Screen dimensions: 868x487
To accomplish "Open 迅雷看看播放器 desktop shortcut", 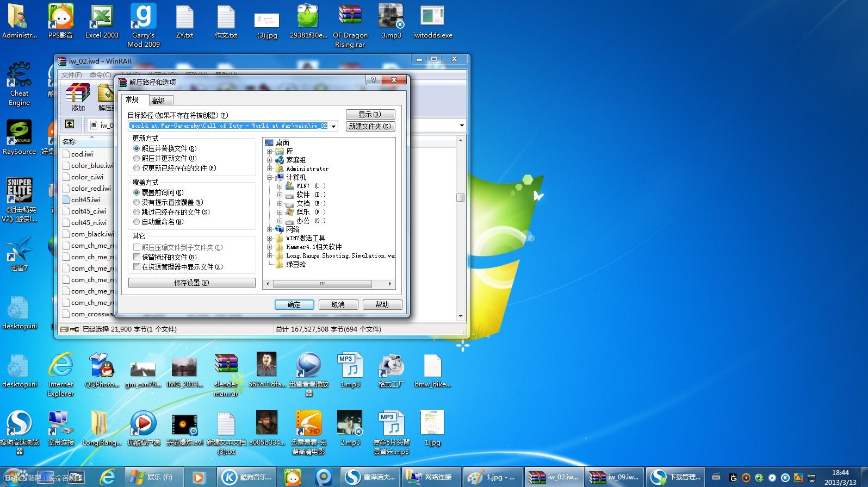I will [x=308, y=374].
